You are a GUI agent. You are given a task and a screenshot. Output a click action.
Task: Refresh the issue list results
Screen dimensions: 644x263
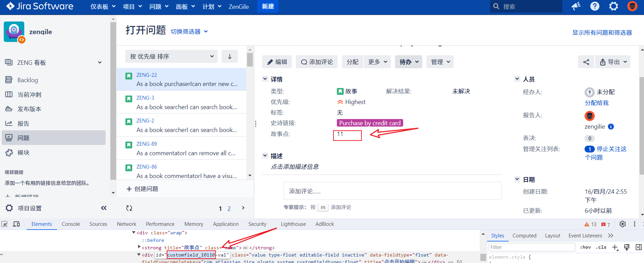pos(129,208)
